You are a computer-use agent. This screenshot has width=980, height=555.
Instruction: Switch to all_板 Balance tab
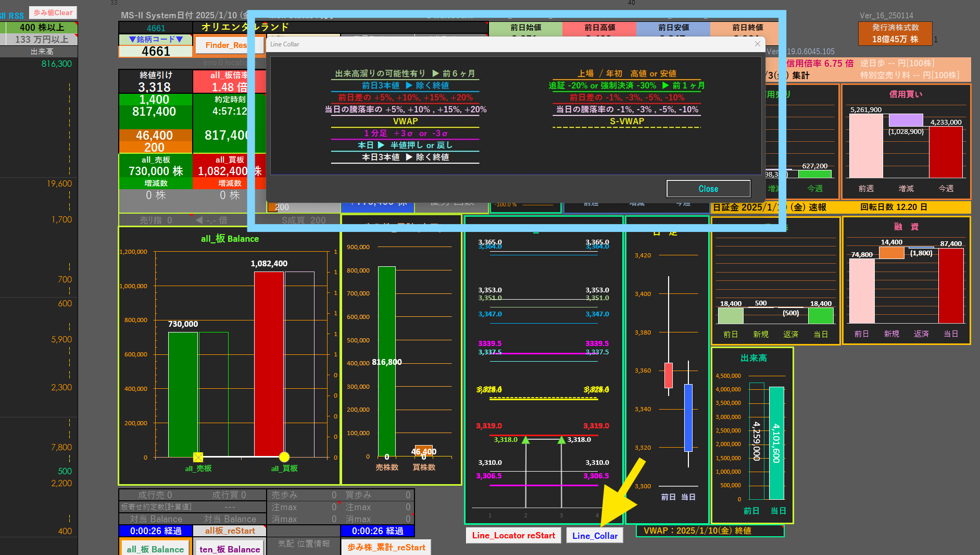pos(155,549)
